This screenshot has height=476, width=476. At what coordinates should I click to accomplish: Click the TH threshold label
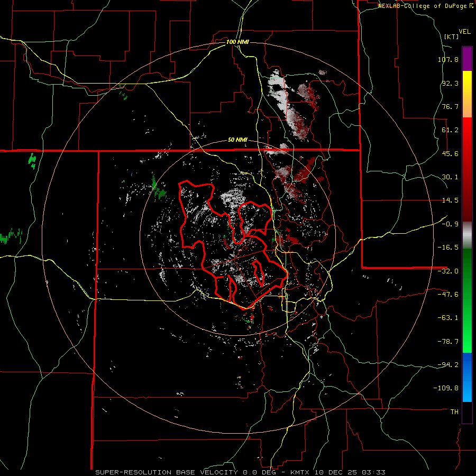tap(454, 412)
